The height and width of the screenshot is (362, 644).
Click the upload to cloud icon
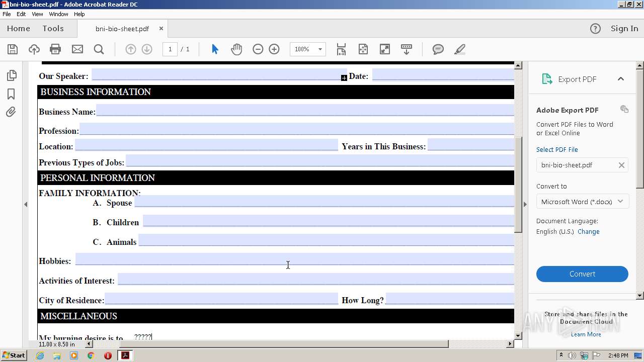click(x=34, y=49)
